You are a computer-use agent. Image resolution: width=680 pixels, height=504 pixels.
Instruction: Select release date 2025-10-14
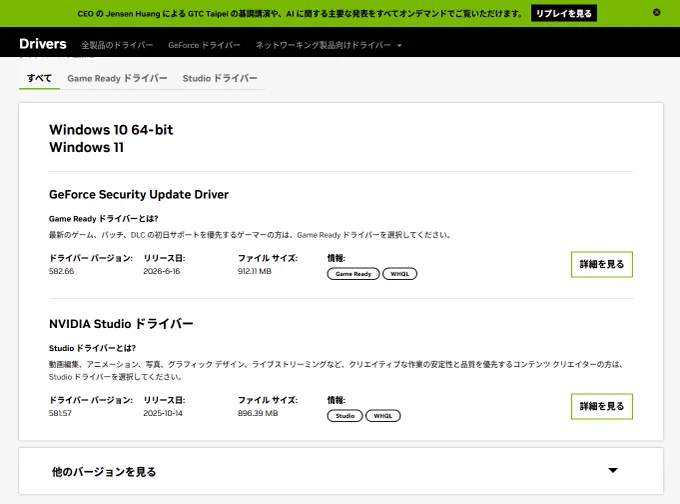(163, 413)
